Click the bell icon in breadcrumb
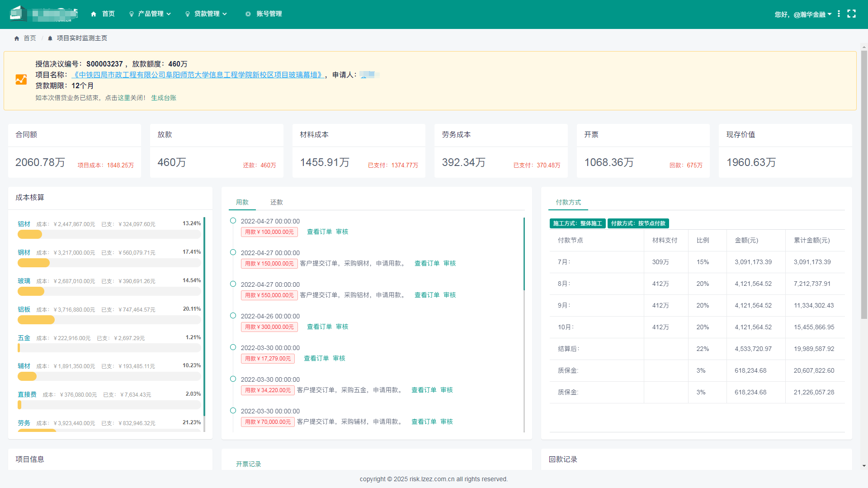The height and width of the screenshot is (488, 868). 50,38
